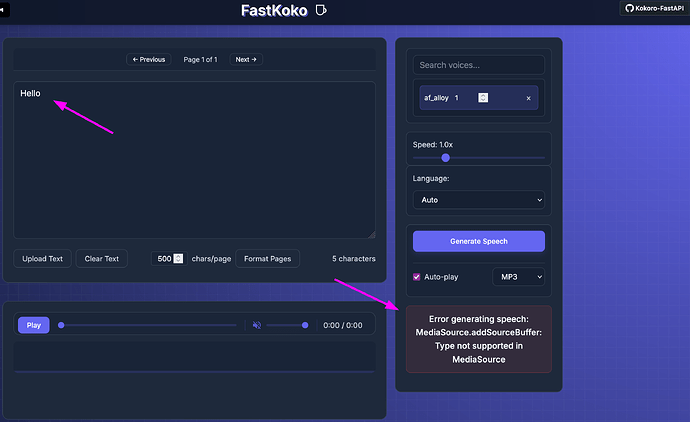Click the Search voices field
The height and width of the screenshot is (422, 690).
coord(479,65)
